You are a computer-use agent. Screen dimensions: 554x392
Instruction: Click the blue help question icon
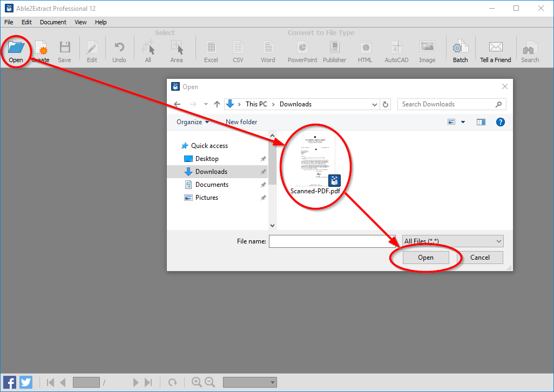tap(501, 122)
